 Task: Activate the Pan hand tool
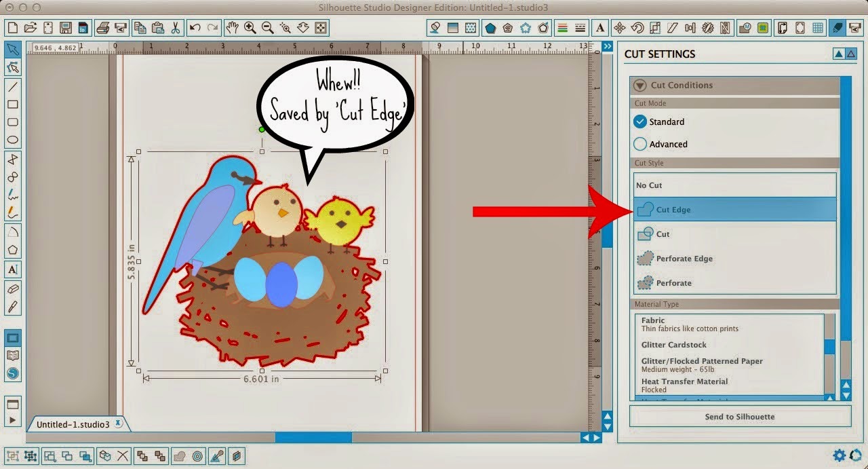(233, 28)
